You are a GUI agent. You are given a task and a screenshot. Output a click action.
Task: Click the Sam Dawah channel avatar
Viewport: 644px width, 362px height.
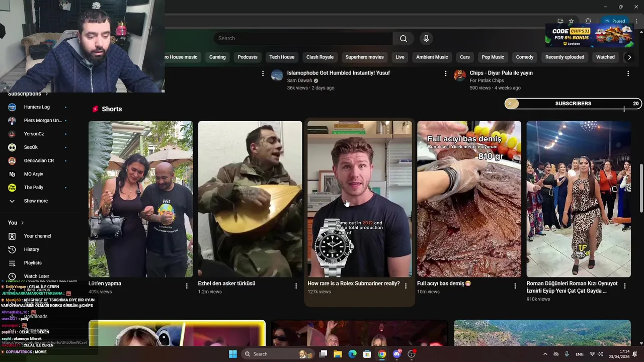pyautogui.click(x=277, y=75)
